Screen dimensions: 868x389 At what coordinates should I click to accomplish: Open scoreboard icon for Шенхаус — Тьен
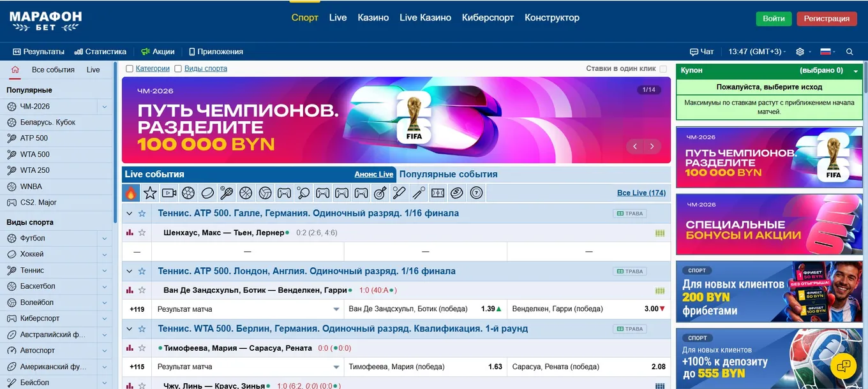660,233
